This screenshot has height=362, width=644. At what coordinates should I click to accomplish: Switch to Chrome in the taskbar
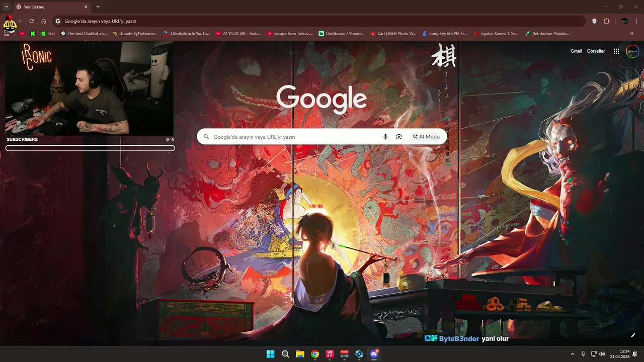[x=314, y=354]
